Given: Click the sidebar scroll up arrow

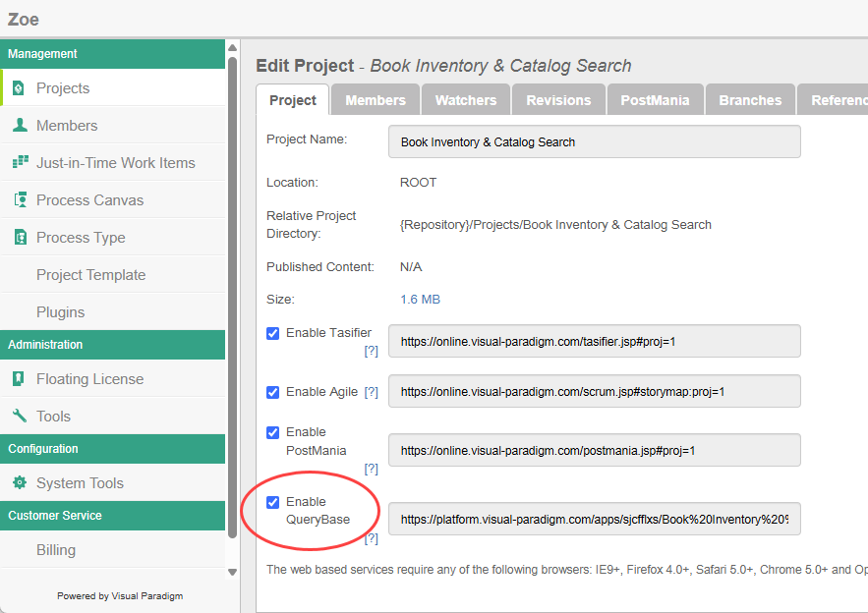Looking at the screenshot, I should pos(233,47).
